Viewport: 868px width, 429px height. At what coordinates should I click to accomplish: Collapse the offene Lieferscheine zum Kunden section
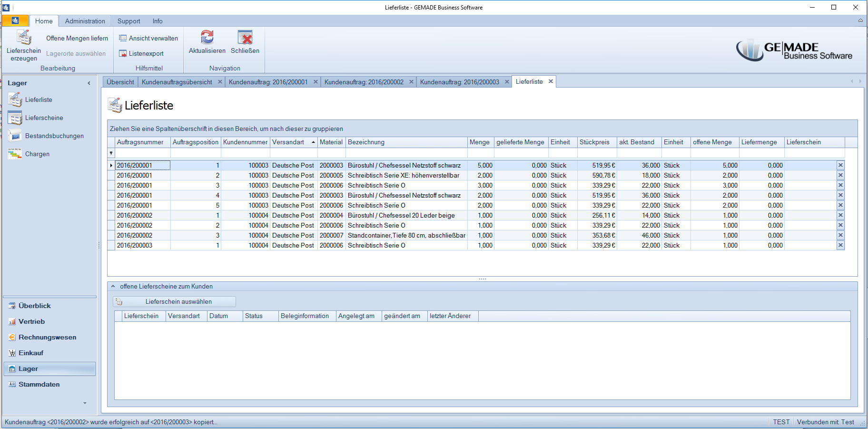click(x=113, y=286)
